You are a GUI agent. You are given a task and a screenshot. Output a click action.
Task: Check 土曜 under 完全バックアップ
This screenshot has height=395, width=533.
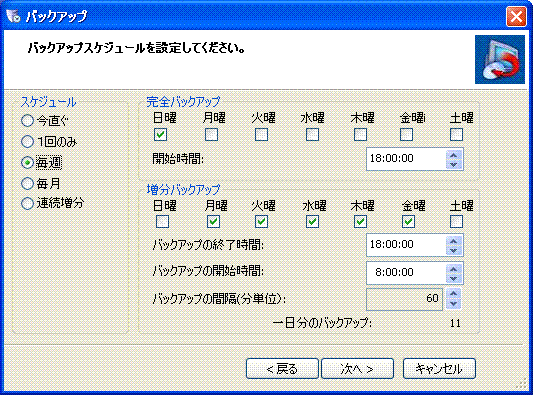(x=457, y=134)
